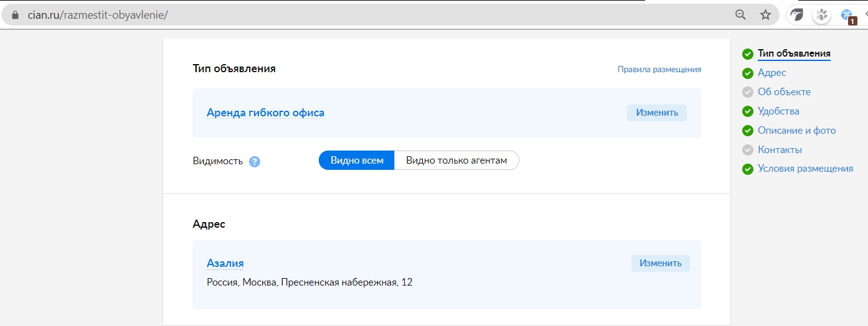Open the Азалия building link
Screen dimensions: 868x326
coord(225,263)
